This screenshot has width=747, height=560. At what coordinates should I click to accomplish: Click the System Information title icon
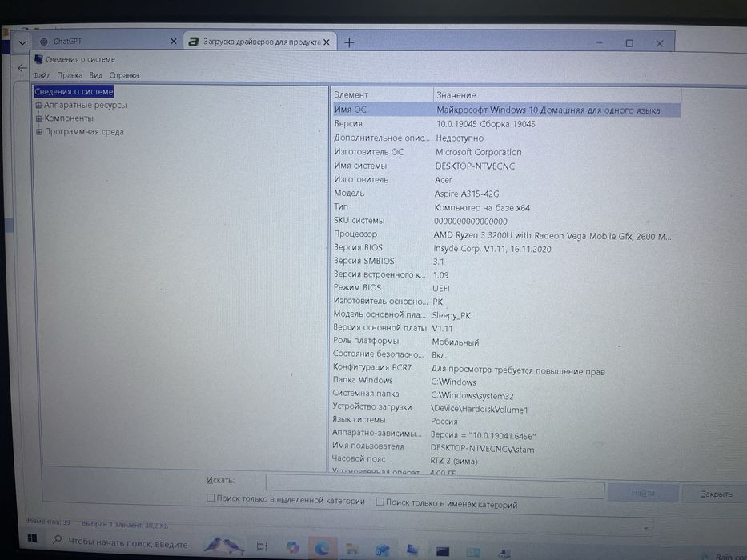tap(38, 59)
